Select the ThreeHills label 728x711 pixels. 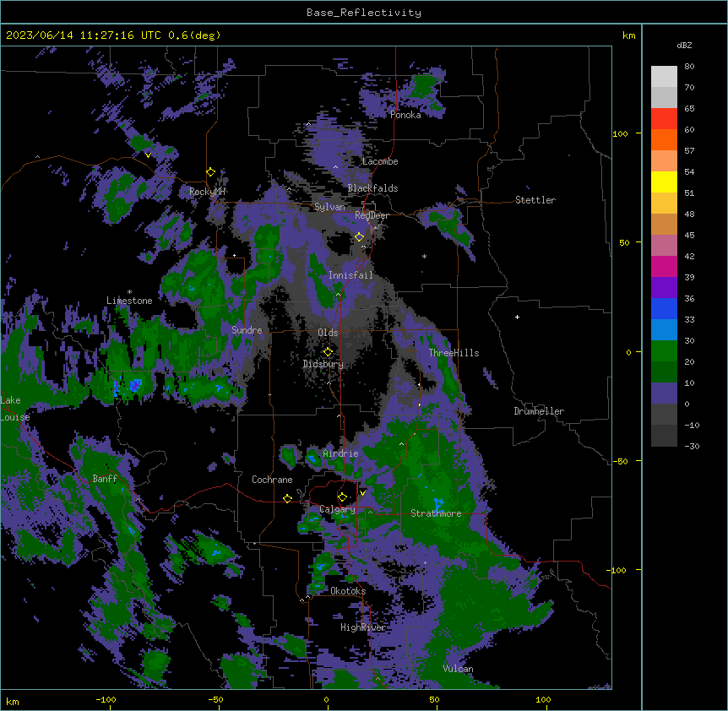pos(454,353)
